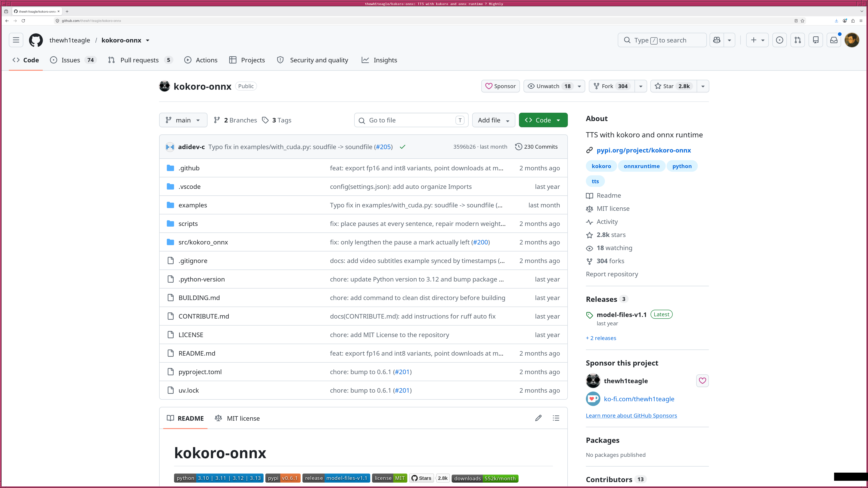Select the onnxruntime topic tag
This screenshot has height=488, width=868.
[642, 166]
